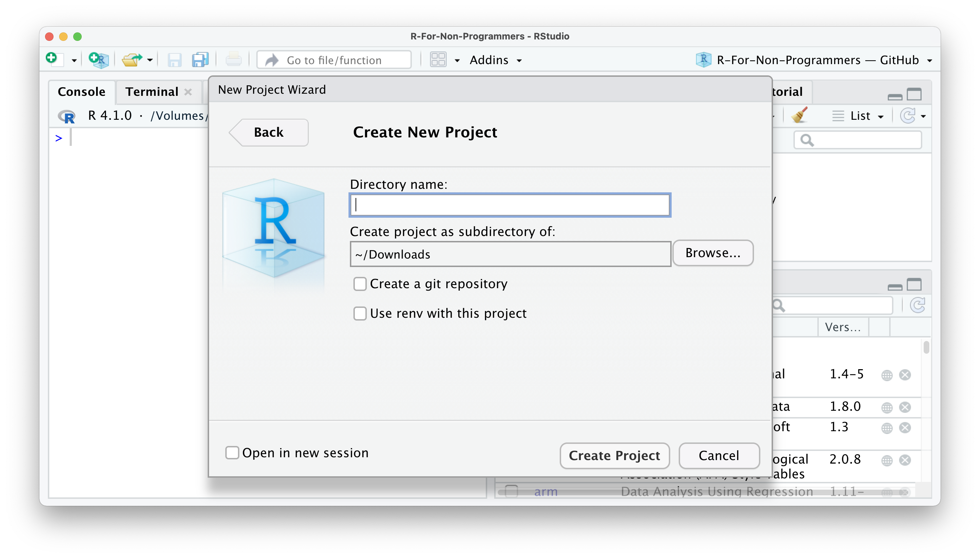Enable Create a git repository checkbox

click(359, 284)
